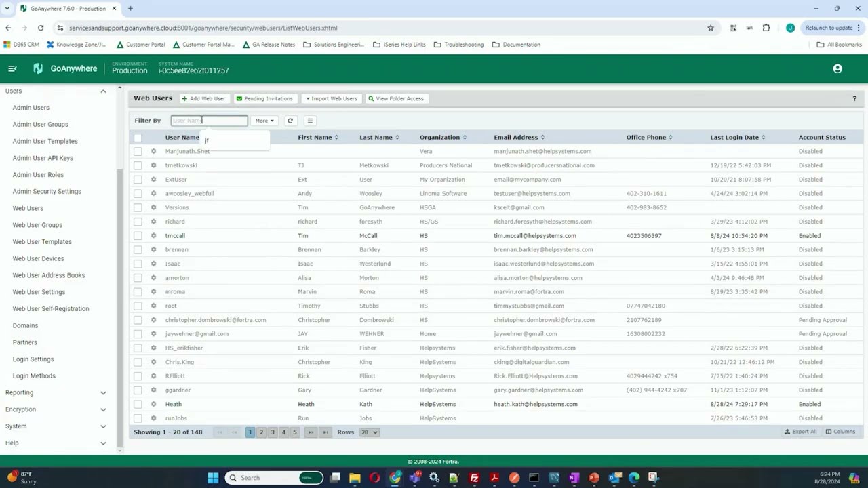Open the list view options icon
868x488 pixels.
pyautogui.click(x=310, y=121)
